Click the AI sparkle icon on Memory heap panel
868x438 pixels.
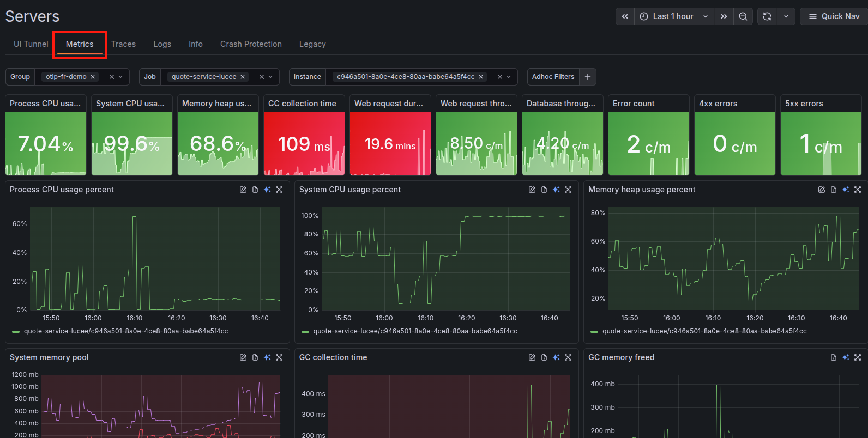click(x=846, y=190)
